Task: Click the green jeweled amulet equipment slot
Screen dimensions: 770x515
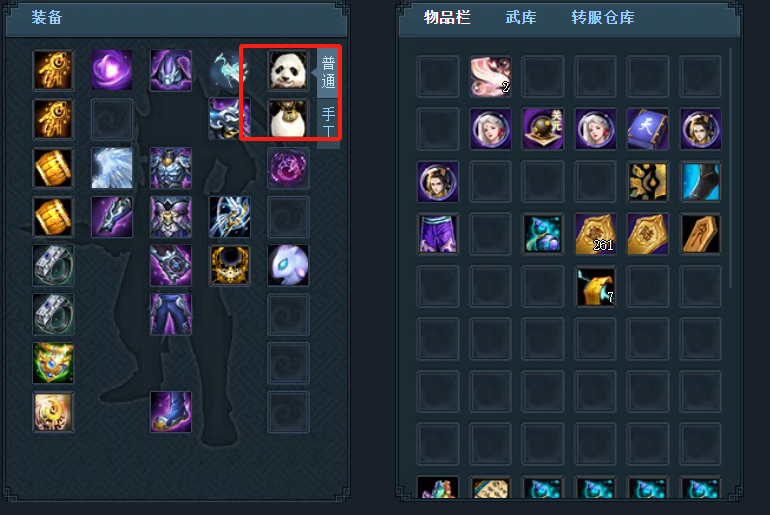Action: tap(53, 363)
